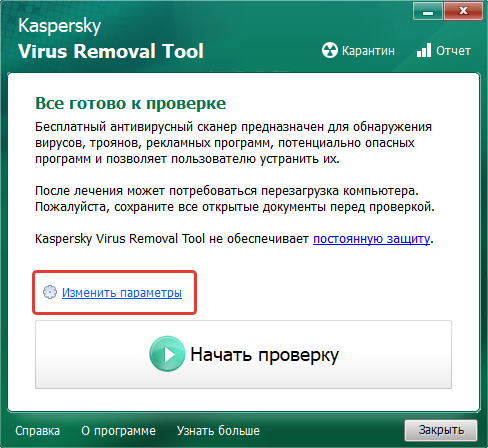Click the green play icon
Viewport: 488px width, 448px height.
click(x=167, y=354)
